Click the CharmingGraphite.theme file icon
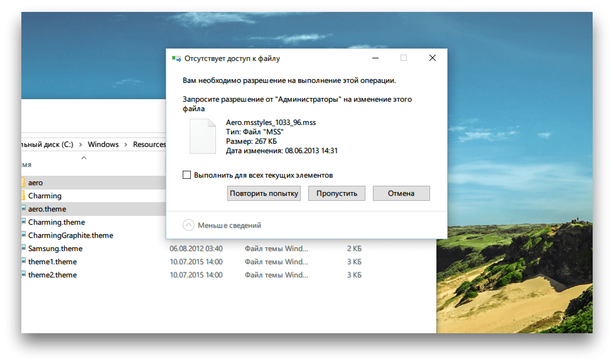Viewport: 614px width, 364px height. (x=23, y=235)
